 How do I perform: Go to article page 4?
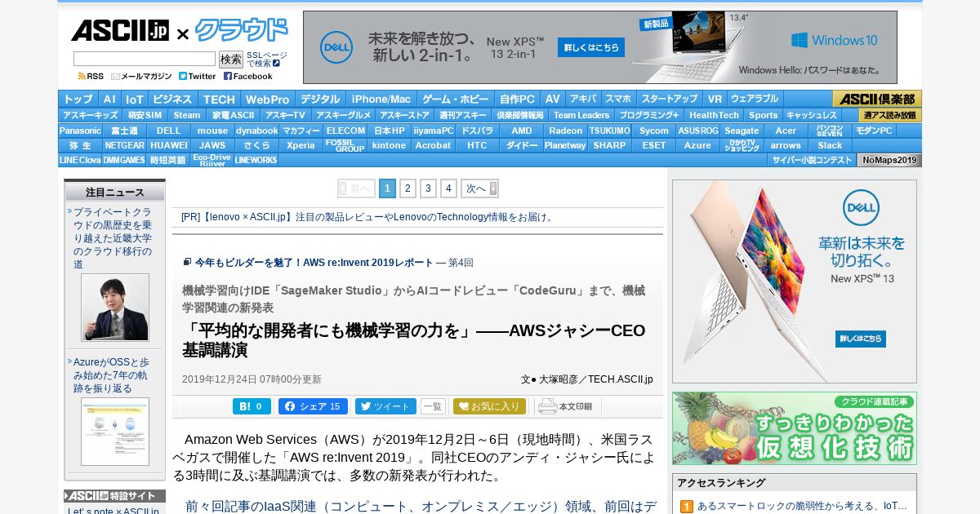448,188
